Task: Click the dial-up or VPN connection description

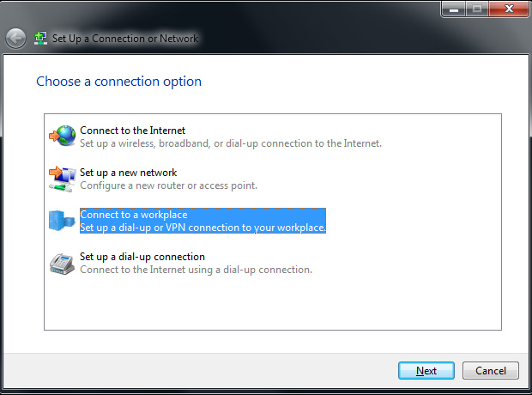Action: pos(203,228)
